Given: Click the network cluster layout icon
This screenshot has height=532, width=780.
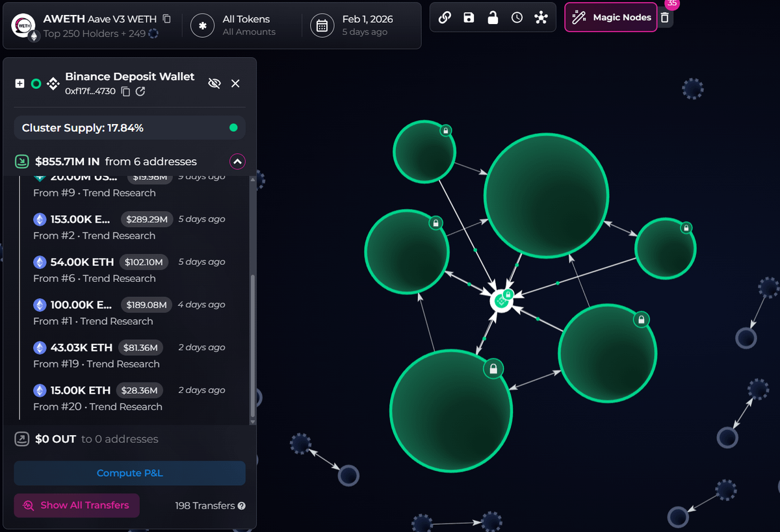Looking at the screenshot, I should tap(541, 18).
